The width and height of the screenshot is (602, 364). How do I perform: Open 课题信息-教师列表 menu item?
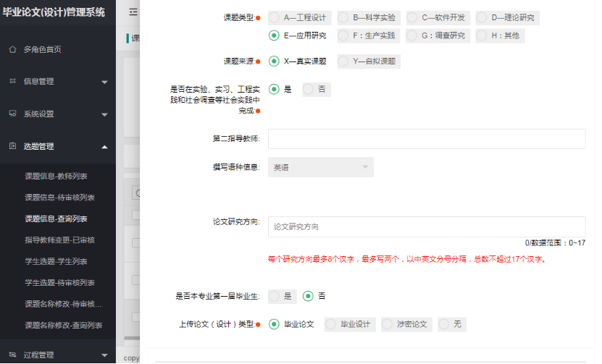60,176
